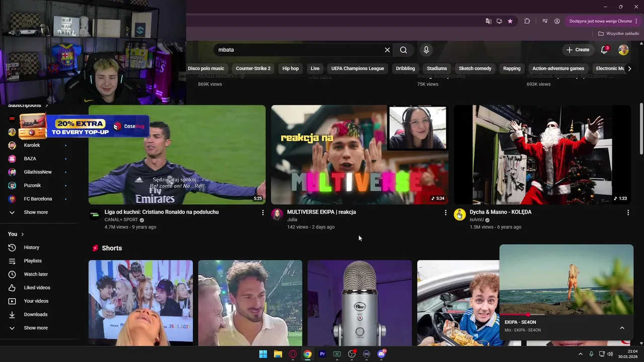This screenshot has height=362, width=644.
Task: Click into the search field containing mbata
Action: [x=299, y=50]
